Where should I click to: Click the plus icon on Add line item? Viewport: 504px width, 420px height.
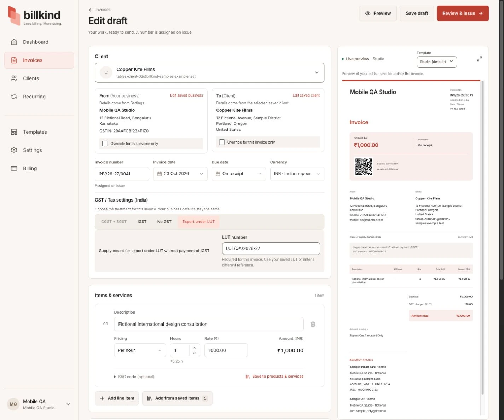coord(102,398)
